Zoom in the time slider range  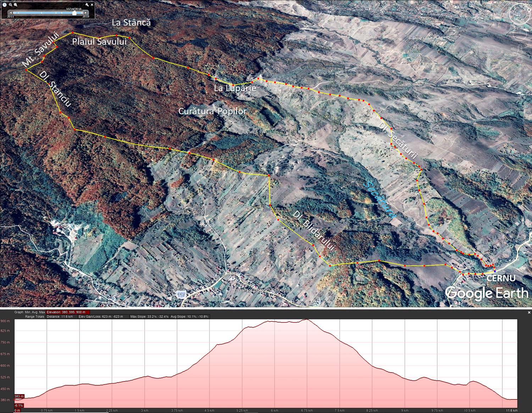pos(16,5)
